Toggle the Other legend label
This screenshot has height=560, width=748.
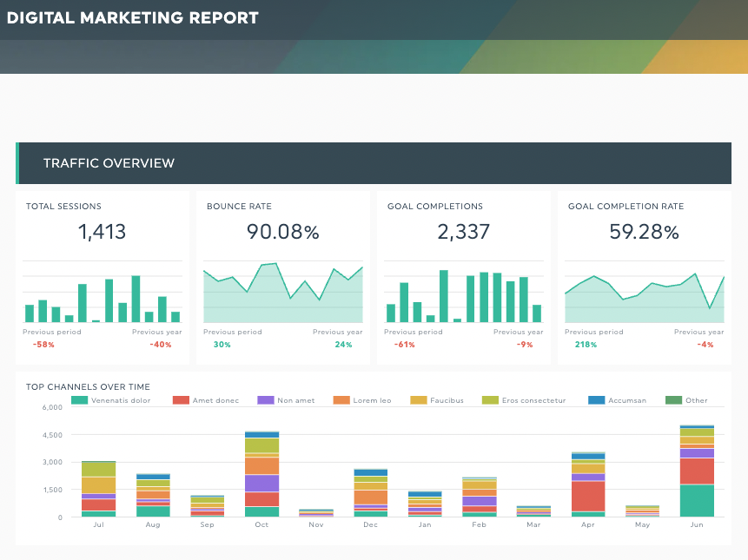[x=697, y=400]
